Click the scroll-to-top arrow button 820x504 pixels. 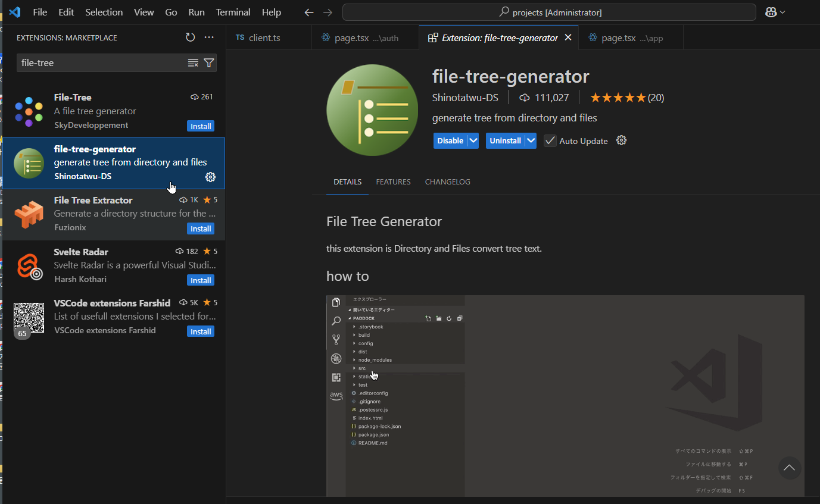point(789,468)
